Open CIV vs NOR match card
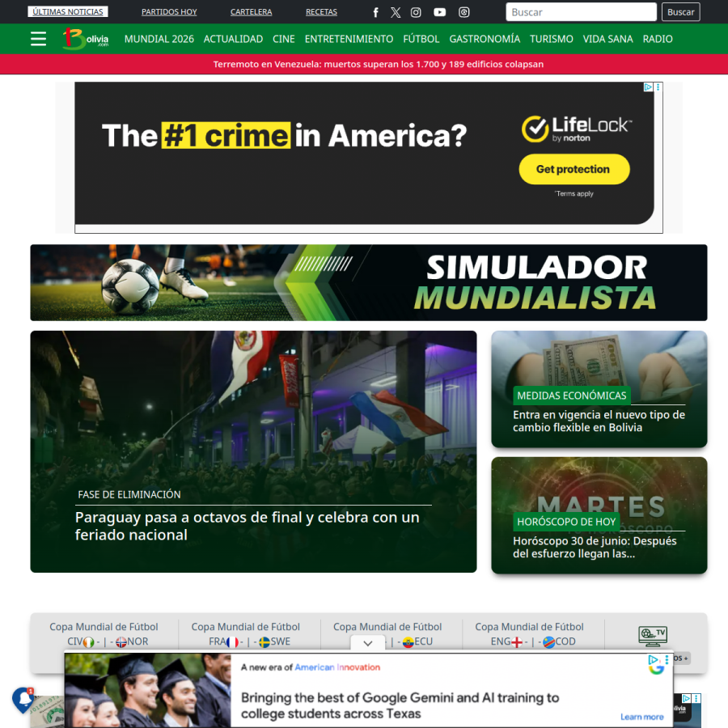The height and width of the screenshot is (728, 728). pos(104,634)
